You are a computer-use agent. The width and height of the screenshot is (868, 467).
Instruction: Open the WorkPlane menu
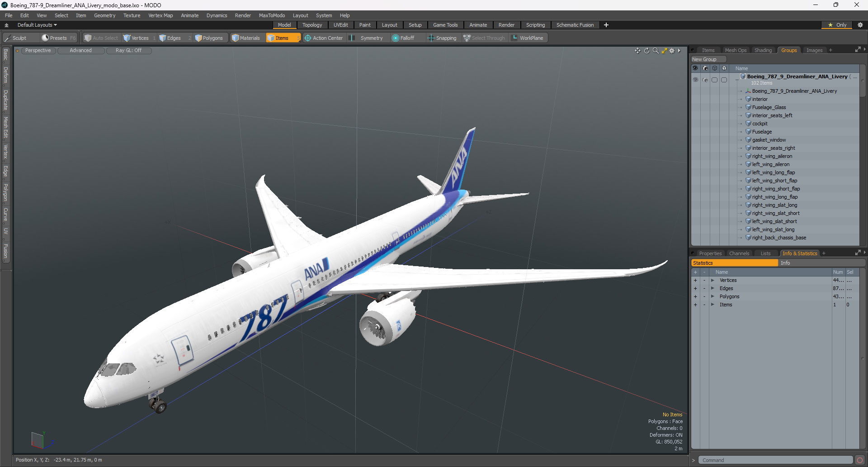click(528, 38)
